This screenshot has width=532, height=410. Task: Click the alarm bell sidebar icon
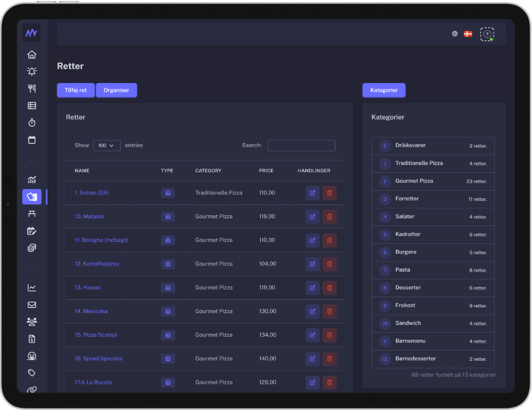click(32, 72)
